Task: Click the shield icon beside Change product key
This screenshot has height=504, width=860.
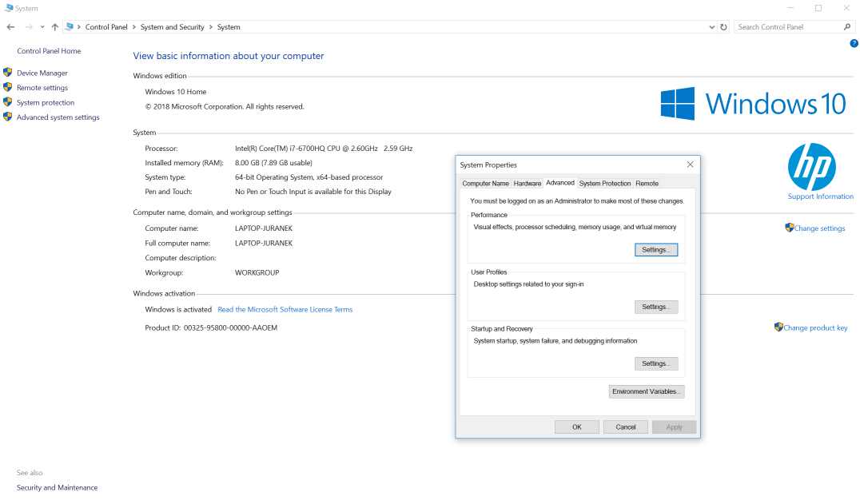Action: (778, 327)
